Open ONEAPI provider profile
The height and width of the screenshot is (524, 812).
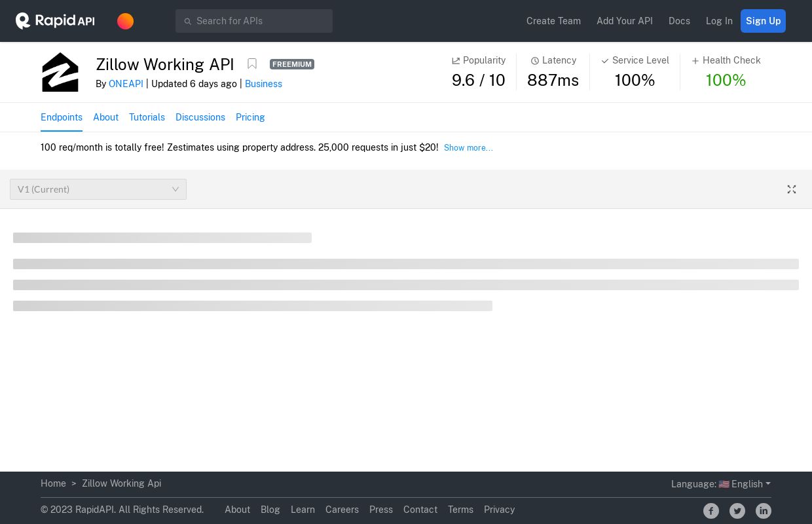click(x=126, y=84)
